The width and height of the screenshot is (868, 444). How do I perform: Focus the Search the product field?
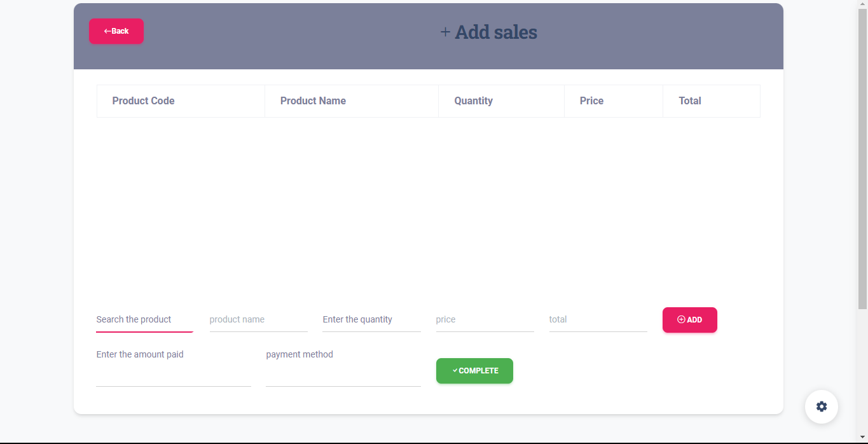click(144, 320)
